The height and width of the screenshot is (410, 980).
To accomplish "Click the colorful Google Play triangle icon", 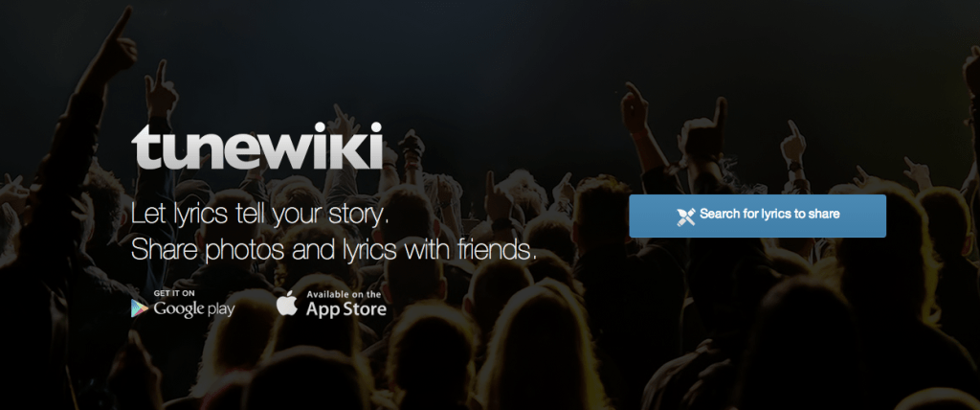I will point(140,307).
